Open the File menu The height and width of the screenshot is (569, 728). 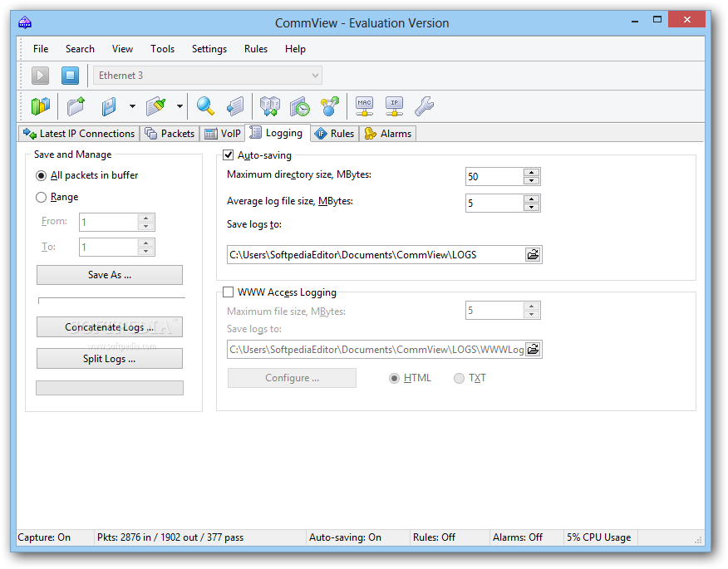point(41,49)
